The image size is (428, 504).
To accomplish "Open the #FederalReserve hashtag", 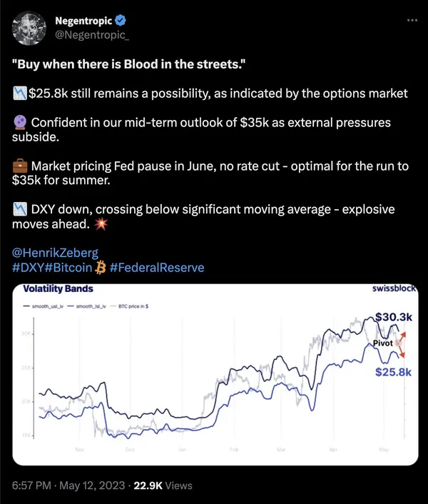I will [x=157, y=267].
